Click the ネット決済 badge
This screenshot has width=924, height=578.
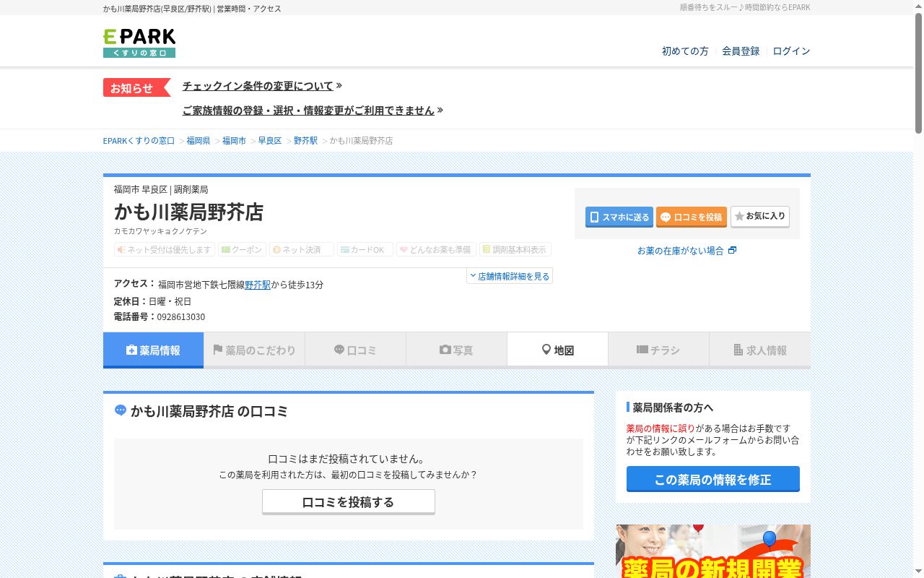[x=302, y=249]
